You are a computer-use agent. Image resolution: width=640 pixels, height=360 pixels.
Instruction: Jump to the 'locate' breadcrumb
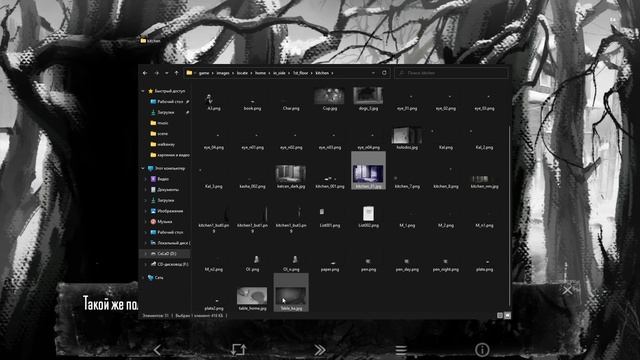point(242,73)
